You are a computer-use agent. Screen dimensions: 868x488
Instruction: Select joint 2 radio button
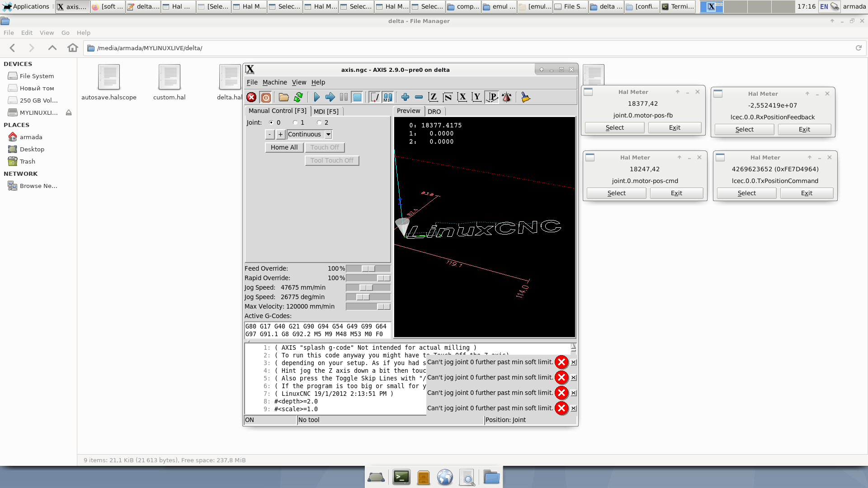click(319, 122)
